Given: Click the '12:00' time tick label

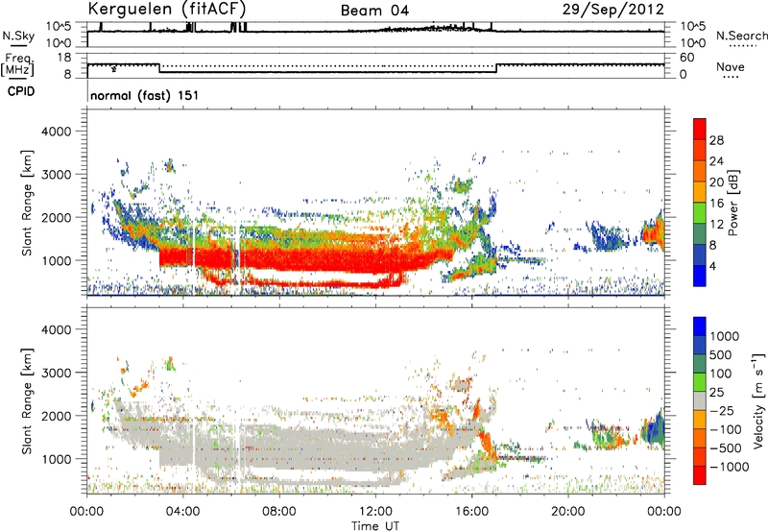Looking at the screenshot, I should pos(375,512).
